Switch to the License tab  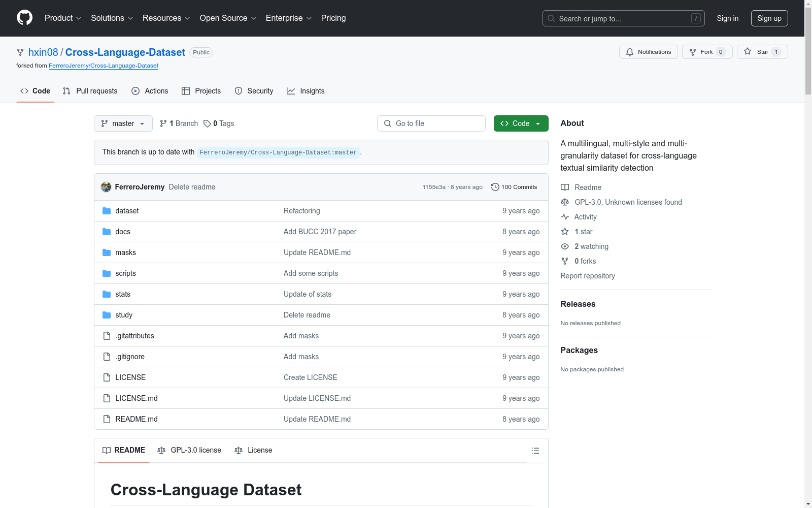click(253, 451)
